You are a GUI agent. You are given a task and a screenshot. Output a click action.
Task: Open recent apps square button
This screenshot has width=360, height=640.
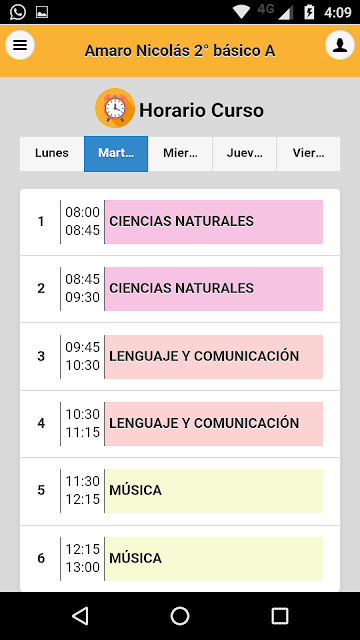point(280,616)
